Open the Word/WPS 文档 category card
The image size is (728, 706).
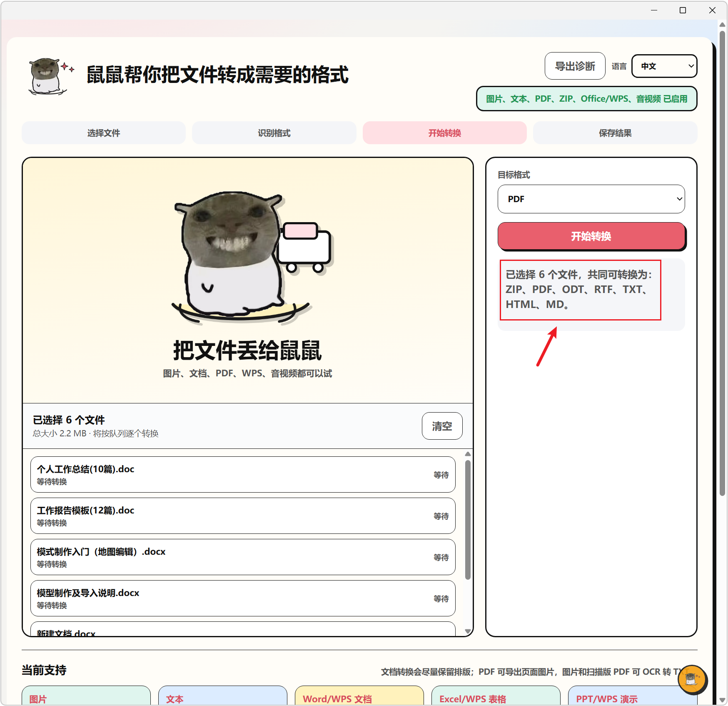click(x=359, y=695)
